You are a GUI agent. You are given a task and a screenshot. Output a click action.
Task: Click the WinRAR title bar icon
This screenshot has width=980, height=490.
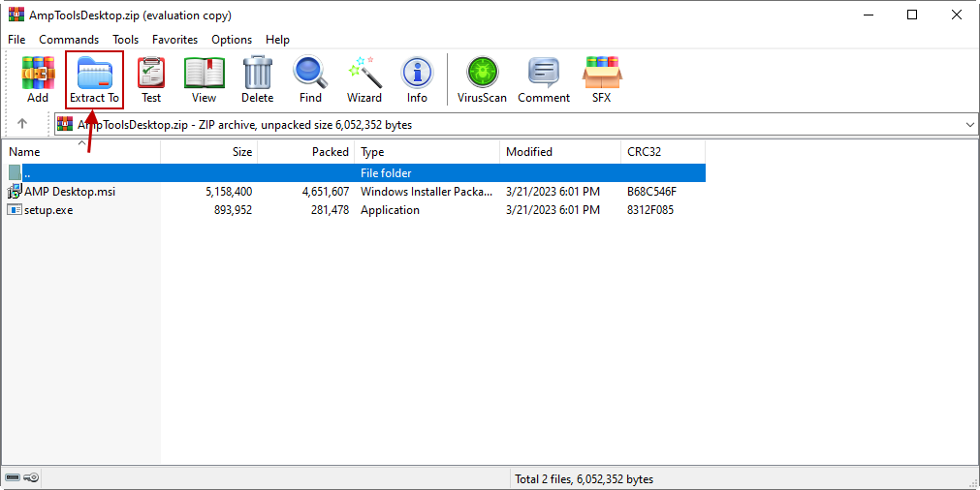pyautogui.click(x=16, y=15)
